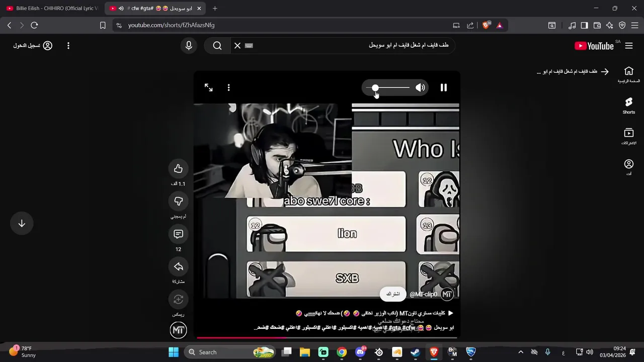Open the Windows Start menu

tap(174, 352)
